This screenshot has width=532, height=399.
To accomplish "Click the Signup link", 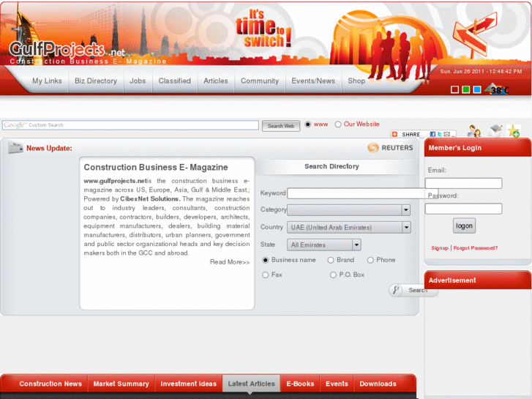I will (x=440, y=248).
